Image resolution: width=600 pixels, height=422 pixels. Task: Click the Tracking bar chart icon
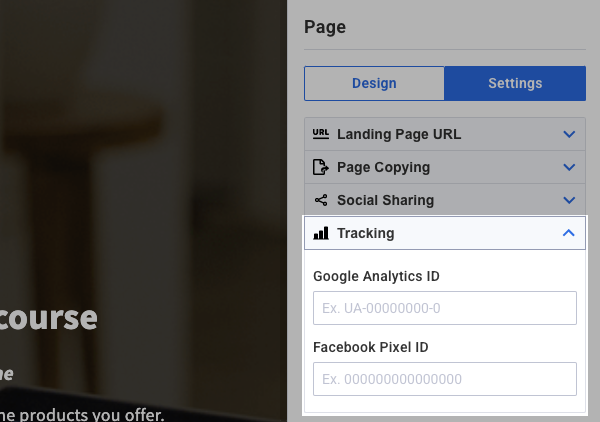321,233
